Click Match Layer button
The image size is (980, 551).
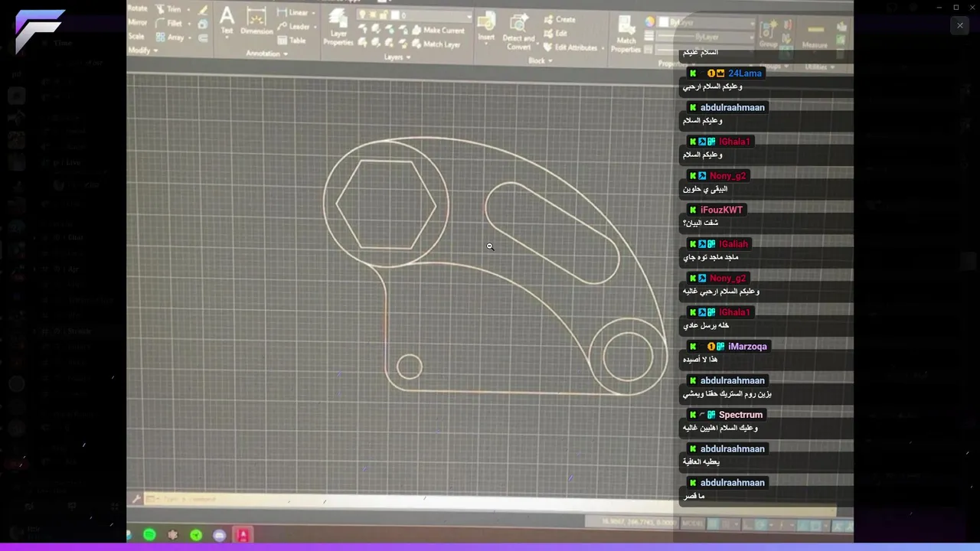[435, 44]
